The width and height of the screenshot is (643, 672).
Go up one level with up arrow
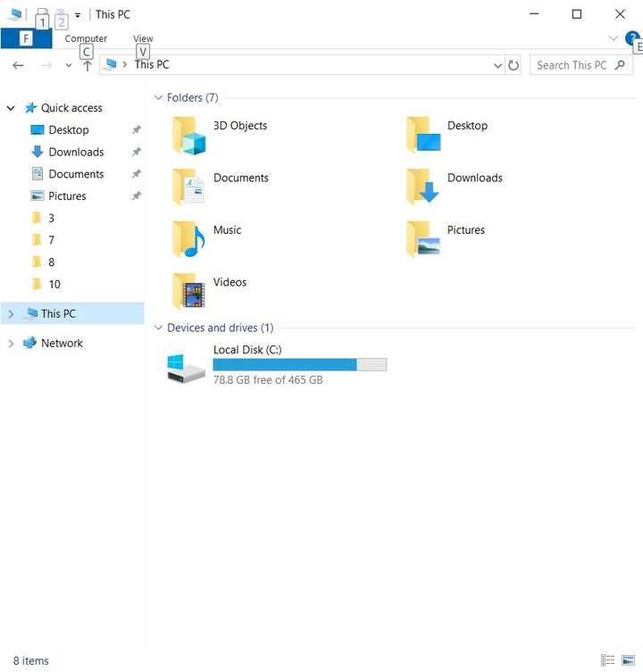click(x=88, y=65)
